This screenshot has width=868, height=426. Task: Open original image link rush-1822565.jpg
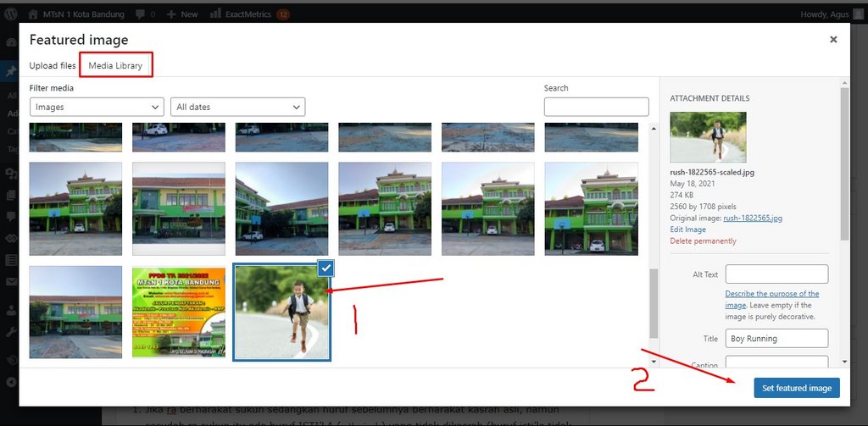click(753, 218)
